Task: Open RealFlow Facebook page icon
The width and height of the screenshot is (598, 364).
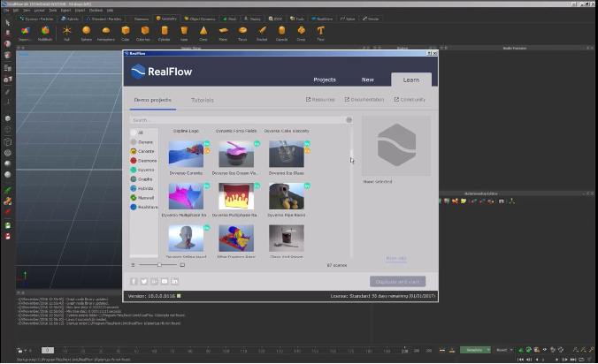Action: 134,281
